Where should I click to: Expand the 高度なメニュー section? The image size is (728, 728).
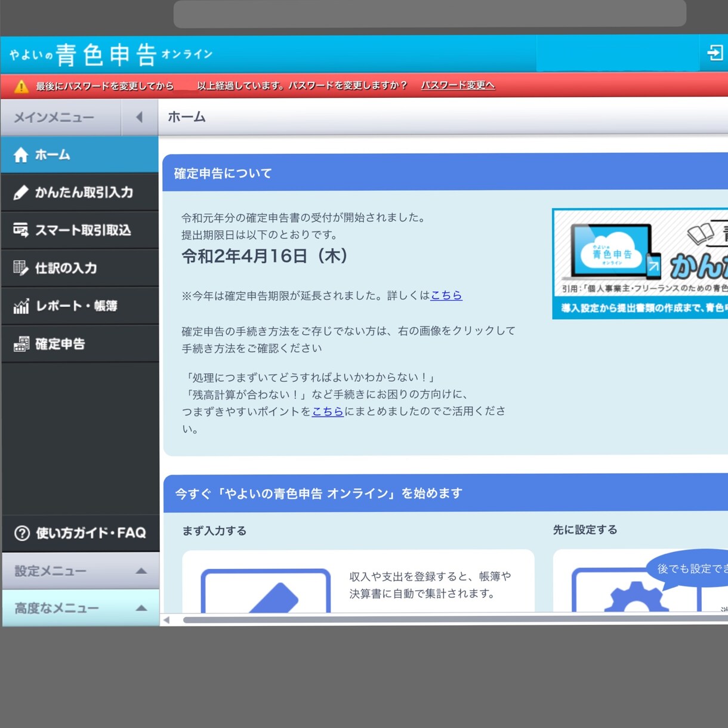(x=81, y=608)
